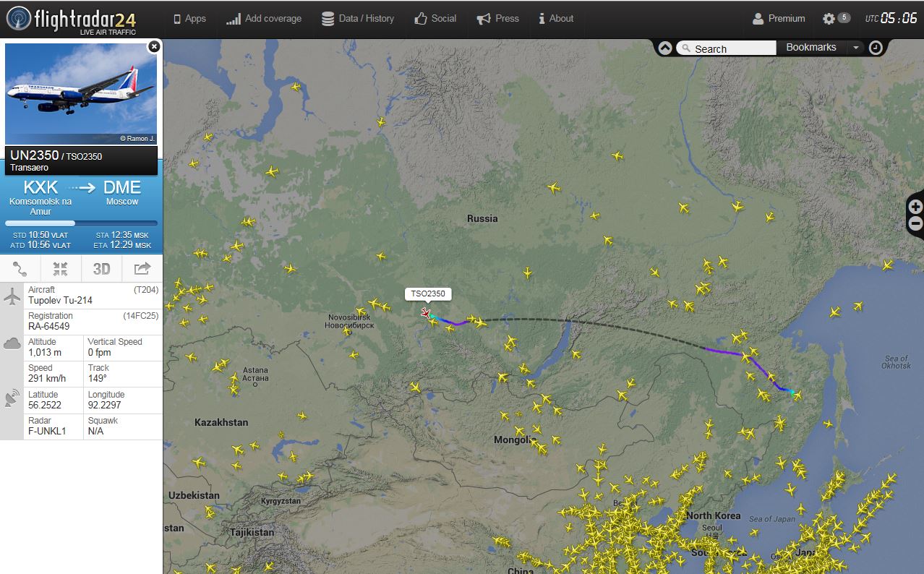Image resolution: width=924 pixels, height=574 pixels.
Task: Open the Social menu
Action: click(x=435, y=19)
